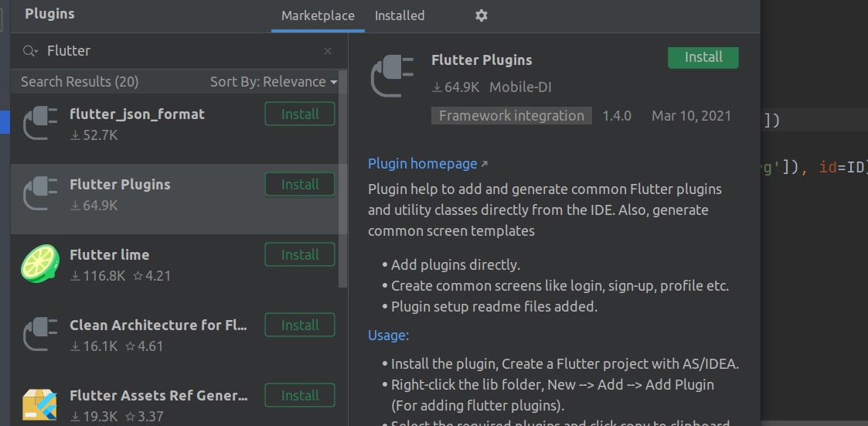The width and height of the screenshot is (868, 426).
Task: Install flutter_json_format plugin
Action: tap(300, 114)
